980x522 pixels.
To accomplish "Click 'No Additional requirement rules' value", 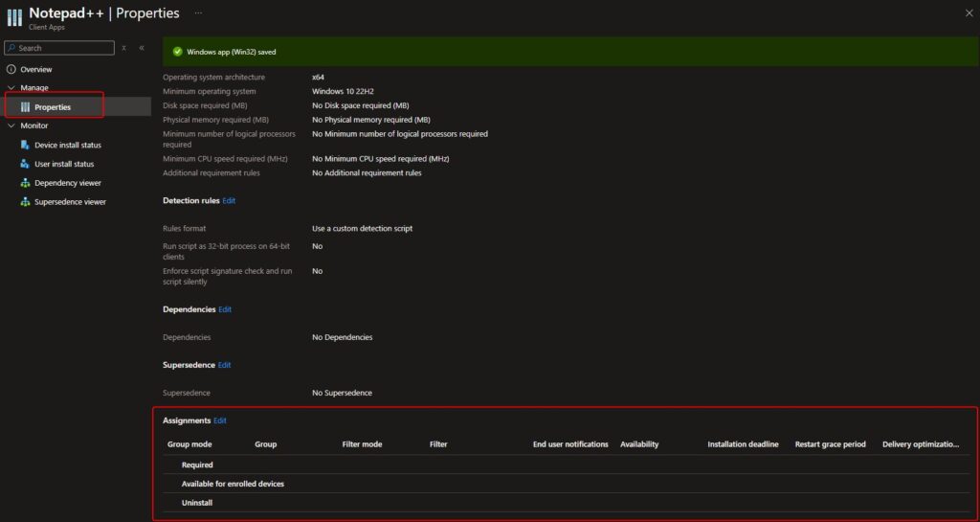I will coord(367,173).
